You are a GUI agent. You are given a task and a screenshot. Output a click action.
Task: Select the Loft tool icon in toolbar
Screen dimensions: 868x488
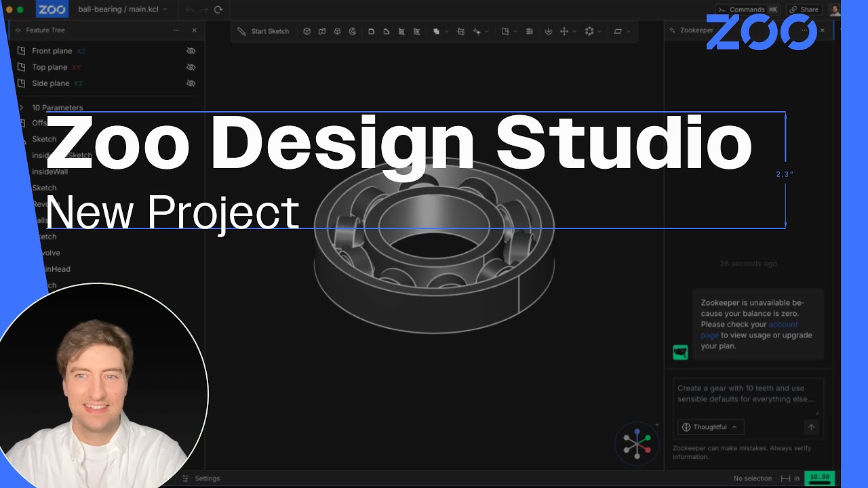tap(337, 31)
